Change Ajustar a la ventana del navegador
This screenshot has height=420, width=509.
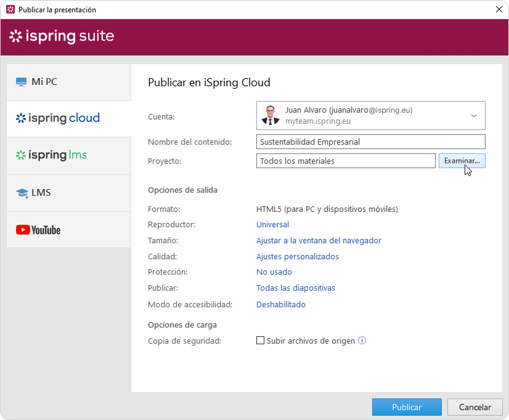pos(319,241)
